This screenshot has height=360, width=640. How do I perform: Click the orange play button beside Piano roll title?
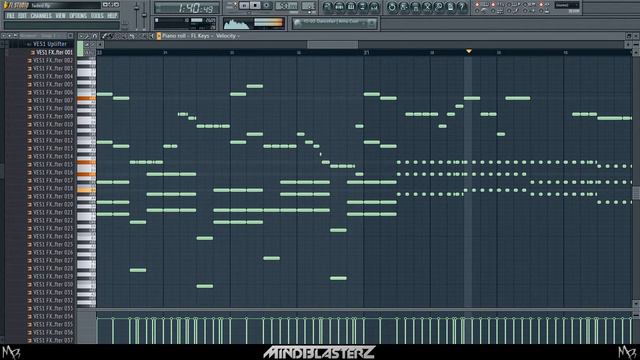(159, 36)
